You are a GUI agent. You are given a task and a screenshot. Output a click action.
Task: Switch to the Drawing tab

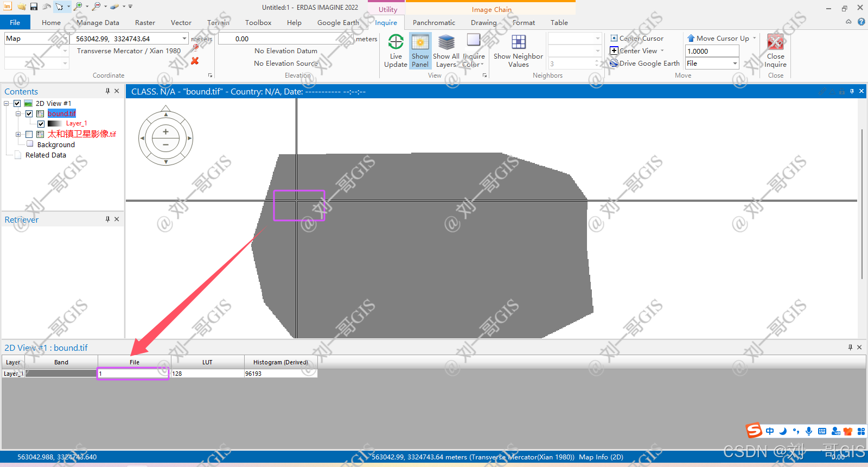(483, 22)
